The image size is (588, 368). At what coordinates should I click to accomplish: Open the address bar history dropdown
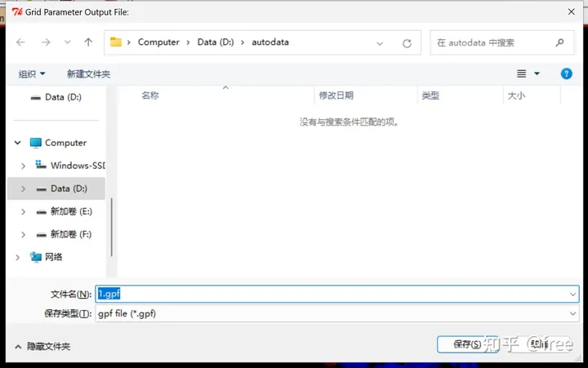(381, 42)
